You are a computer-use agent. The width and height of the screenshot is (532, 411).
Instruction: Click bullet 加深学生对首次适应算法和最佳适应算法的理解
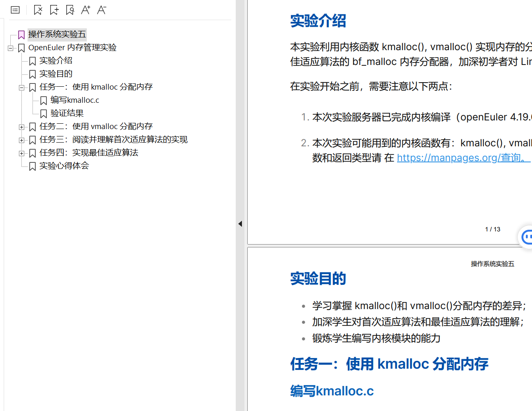coord(418,322)
